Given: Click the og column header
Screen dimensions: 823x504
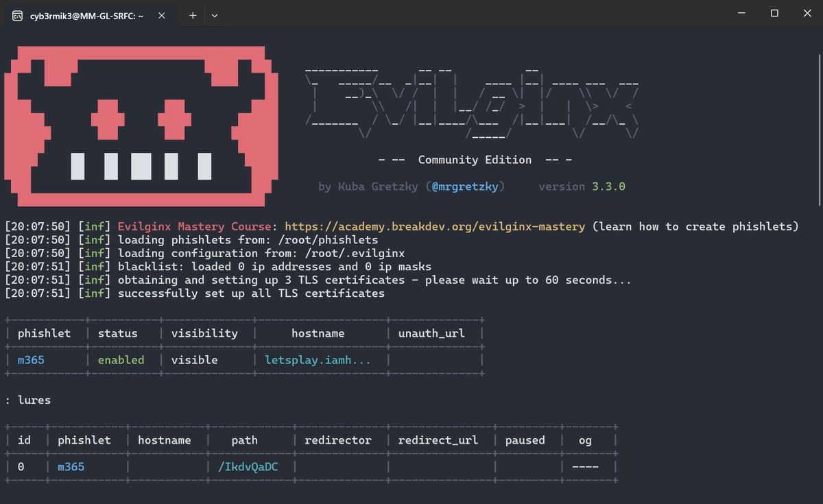Looking at the screenshot, I should (x=585, y=440).
